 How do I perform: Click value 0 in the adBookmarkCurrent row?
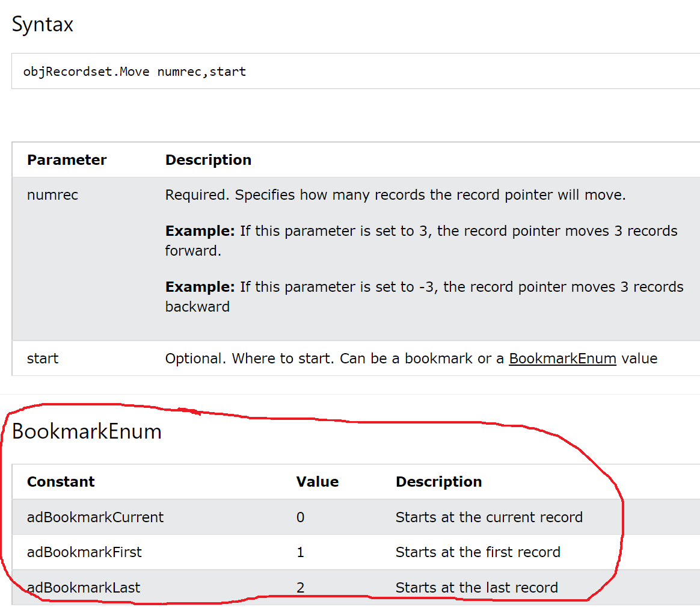(x=300, y=517)
